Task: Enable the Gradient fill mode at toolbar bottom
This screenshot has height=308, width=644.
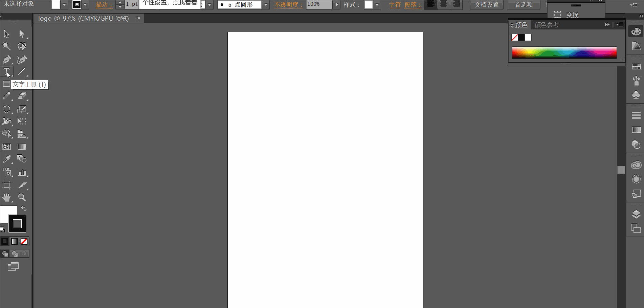Action: [14, 241]
